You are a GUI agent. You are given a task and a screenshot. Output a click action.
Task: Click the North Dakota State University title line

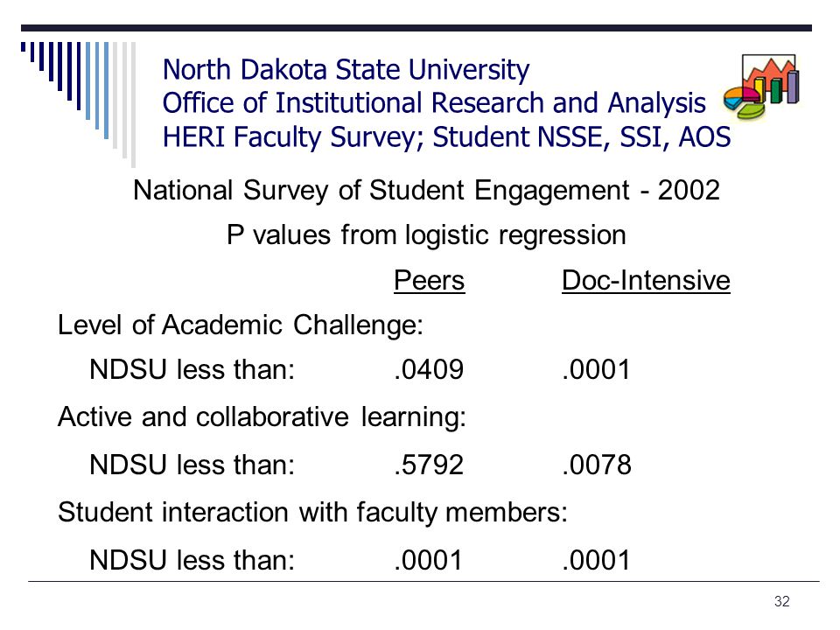tap(346, 70)
